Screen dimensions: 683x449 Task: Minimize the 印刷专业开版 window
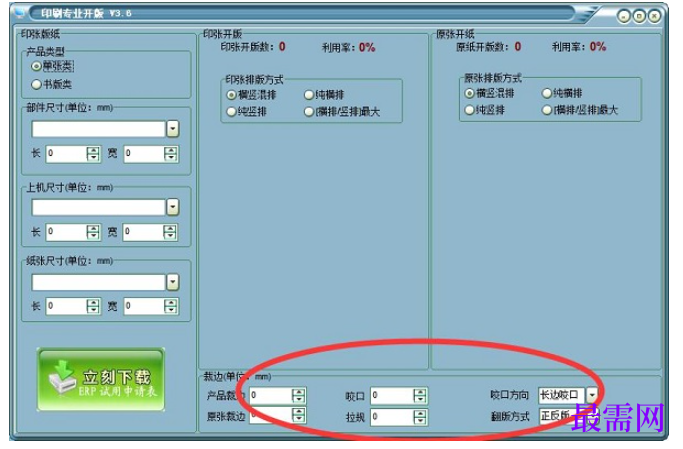point(624,16)
